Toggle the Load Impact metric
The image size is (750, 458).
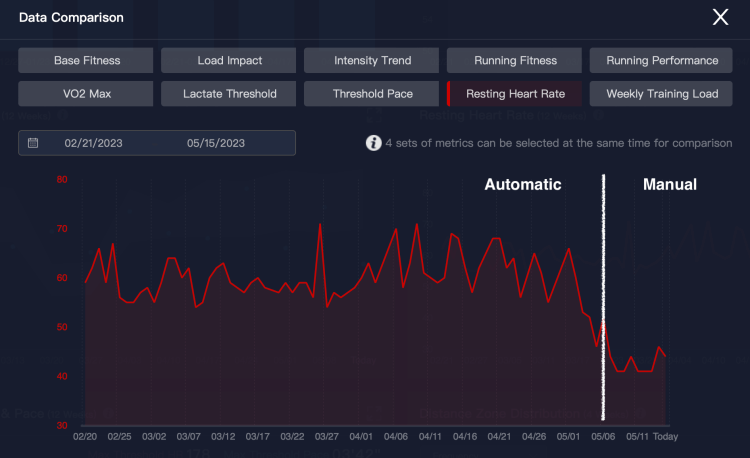[229, 60]
